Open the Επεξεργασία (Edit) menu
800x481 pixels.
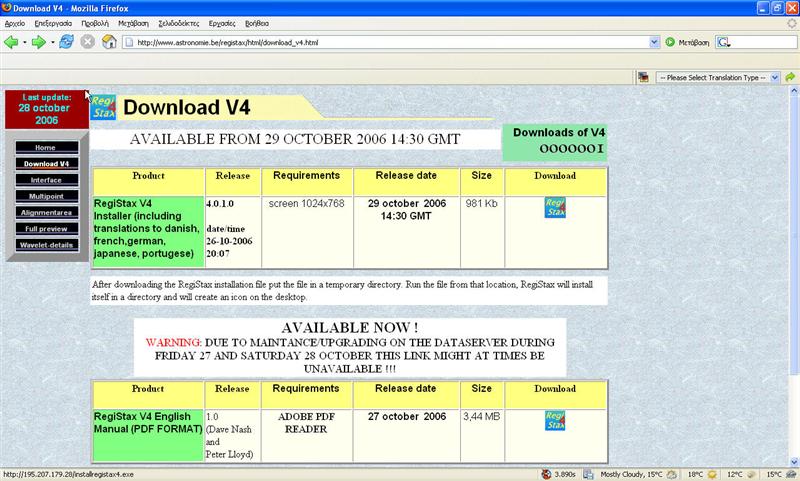(53, 23)
